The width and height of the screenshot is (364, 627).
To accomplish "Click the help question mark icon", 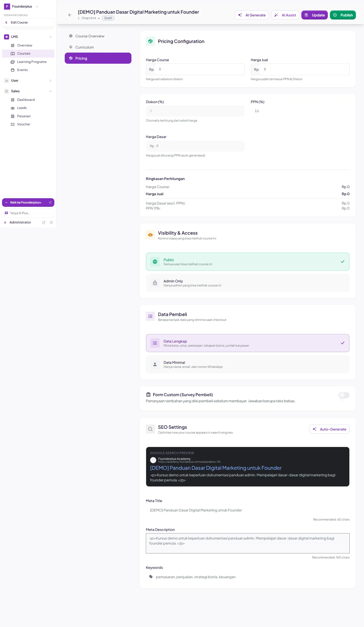I will [x=51, y=222].
